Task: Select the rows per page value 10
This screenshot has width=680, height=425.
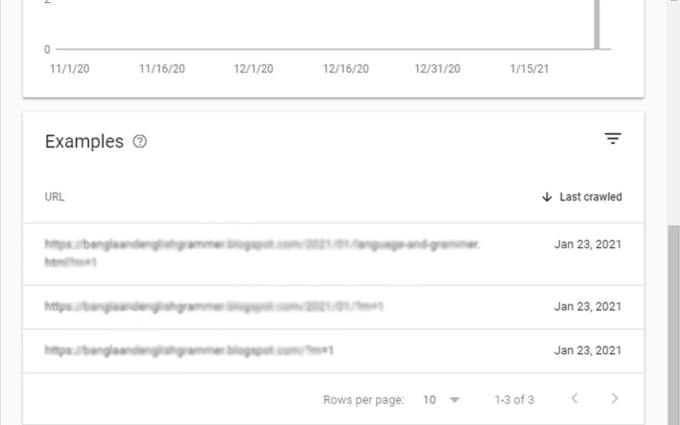Action: (429, 400)
